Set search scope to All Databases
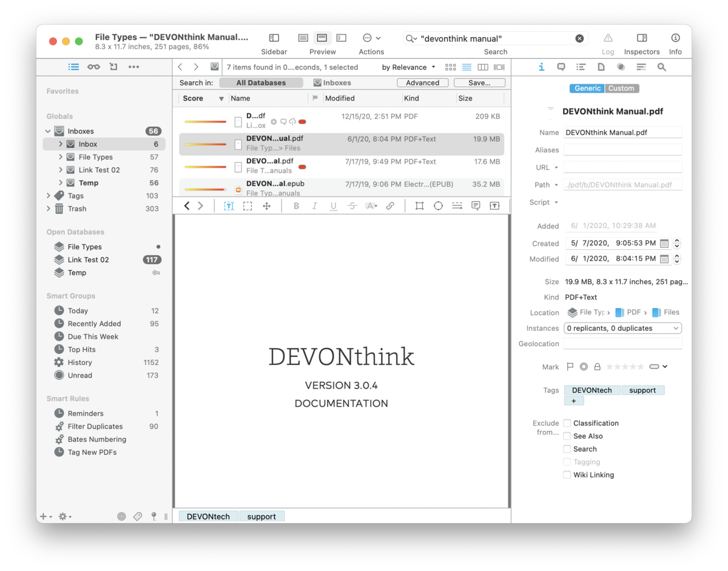The width and height of the screenshot is (728, 571). [261, 83]
